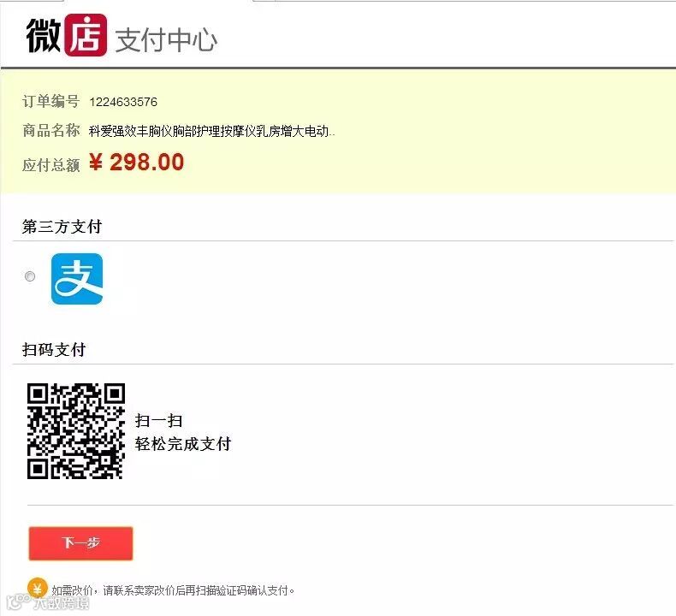Click the ¥ 298.00 total amount
This screenshot has width=676, height=616.
(x=137, y=163)
